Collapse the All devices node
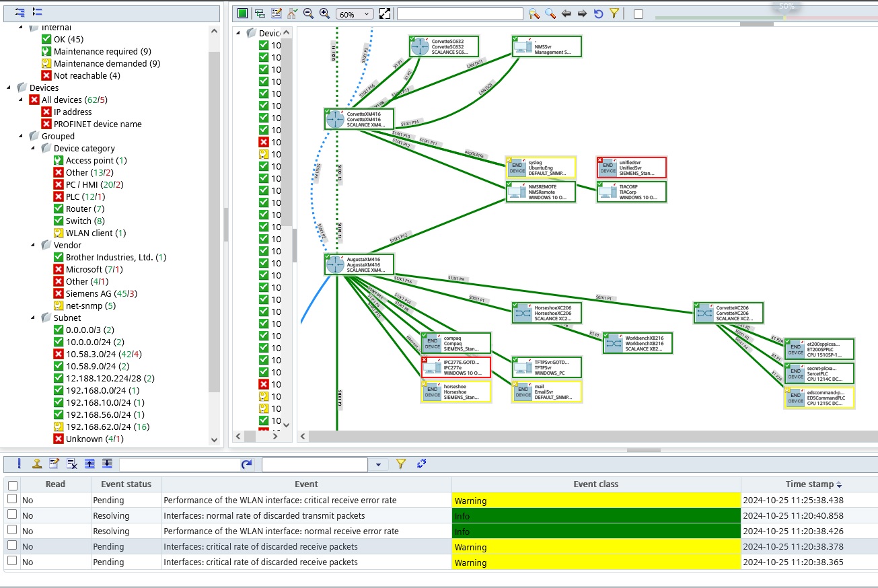This screenshot has height=588, width=878. pos(21,100)
